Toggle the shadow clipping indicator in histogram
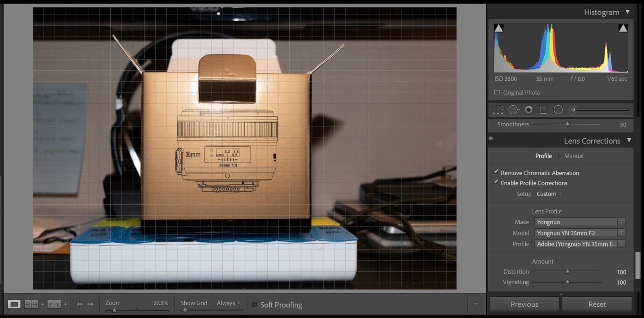The width and height of the screenshot is (644, 318). [x=498, y=28]
